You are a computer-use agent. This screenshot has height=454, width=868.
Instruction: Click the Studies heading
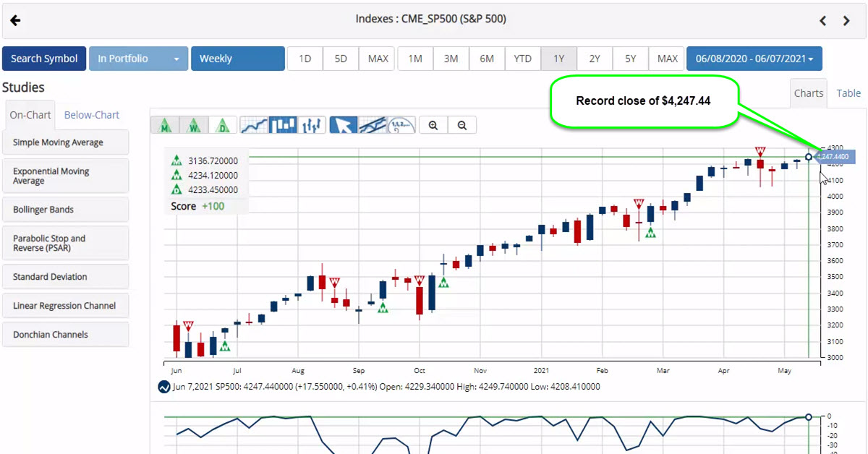(23, 87)
